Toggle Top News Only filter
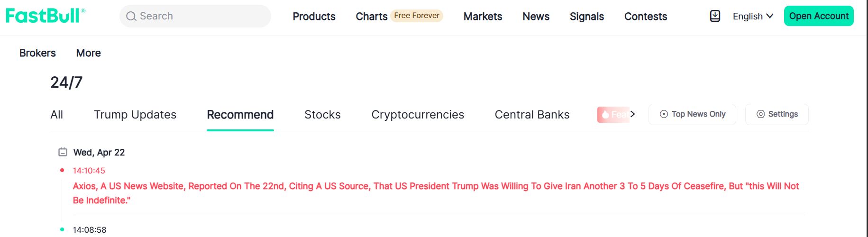 coord(692,114)
